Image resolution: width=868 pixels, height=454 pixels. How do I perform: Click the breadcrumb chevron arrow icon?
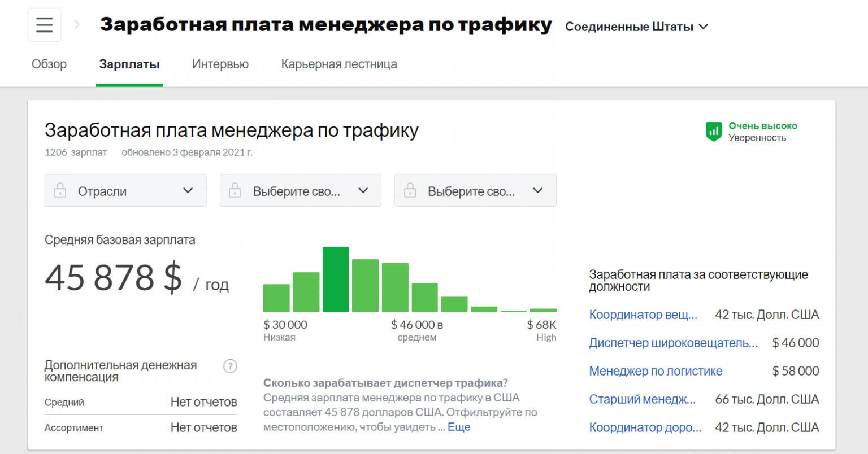(77, 25)
